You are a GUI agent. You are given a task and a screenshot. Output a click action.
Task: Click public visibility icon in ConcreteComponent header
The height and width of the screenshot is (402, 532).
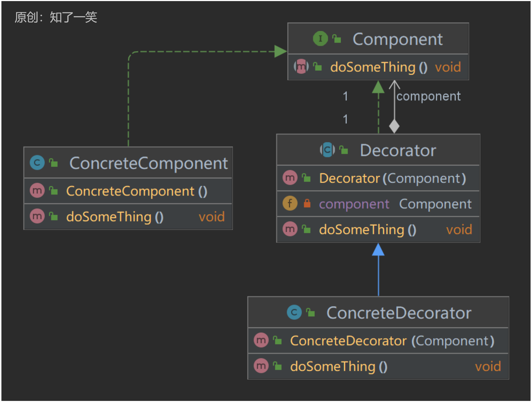[53, 163]
